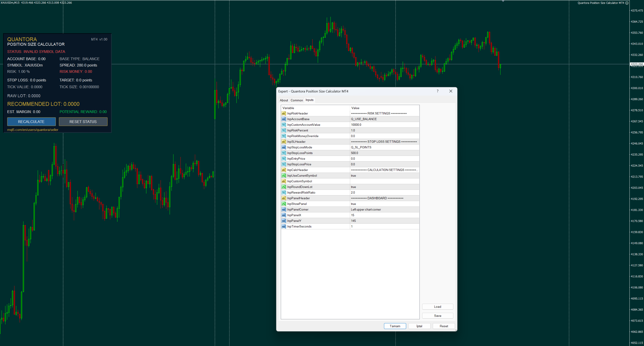Click the InpPanelX integer icon
The height and width of the screenshot is (346, 644).
click(x=283, y=215)
